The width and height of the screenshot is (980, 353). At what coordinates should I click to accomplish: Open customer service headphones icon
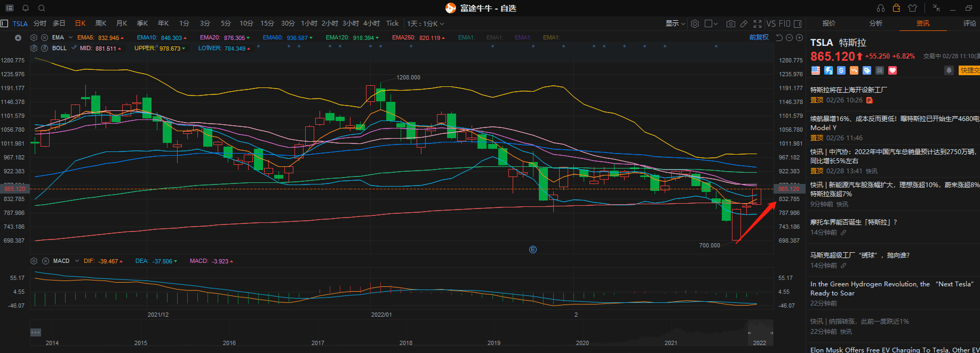[x=881, y=8]
